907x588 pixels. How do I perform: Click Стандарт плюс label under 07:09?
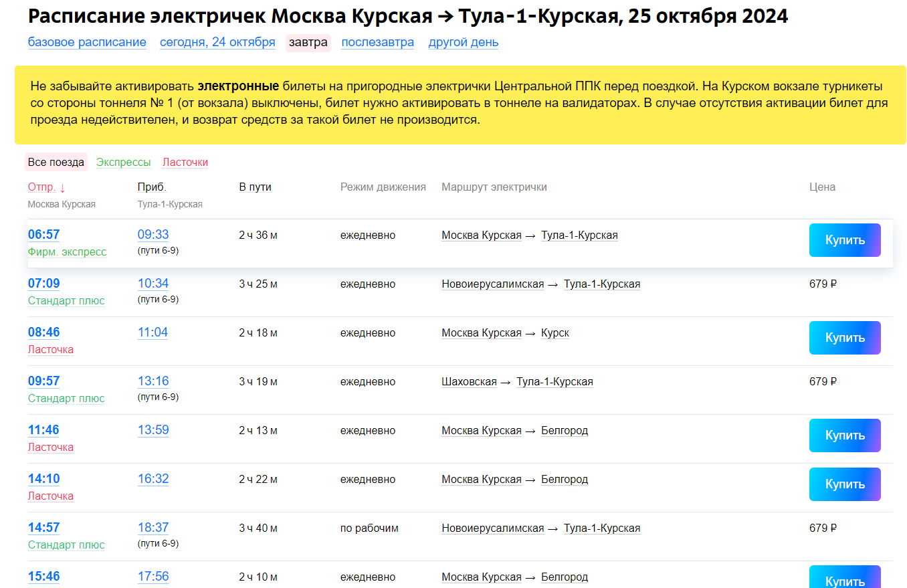pyautogui.click(x=66, y=301)
